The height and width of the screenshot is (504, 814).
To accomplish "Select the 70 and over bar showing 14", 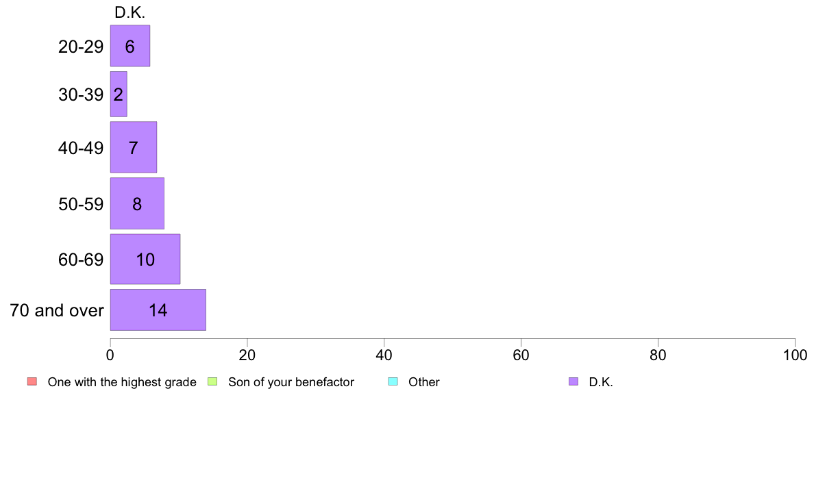I will pos(158,310).
